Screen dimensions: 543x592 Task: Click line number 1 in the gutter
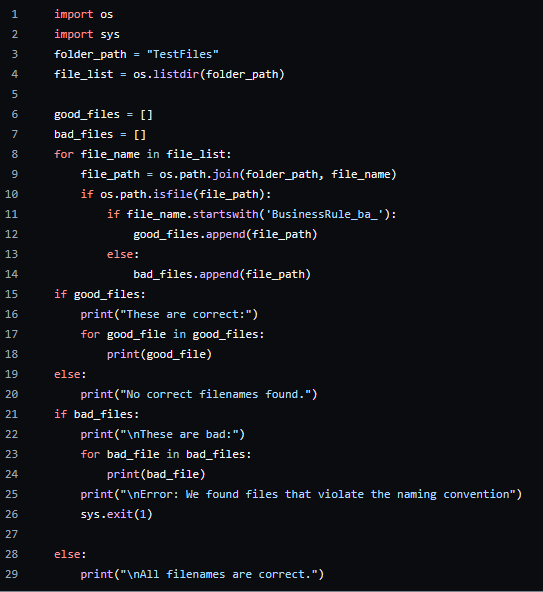(x=14, y=14)
